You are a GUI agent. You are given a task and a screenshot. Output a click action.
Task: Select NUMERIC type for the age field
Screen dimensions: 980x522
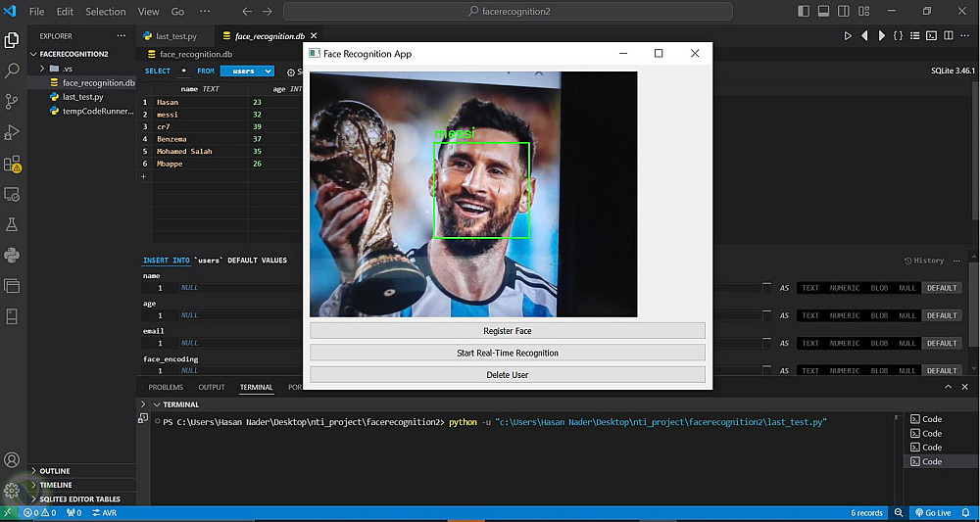coord(845,315)
